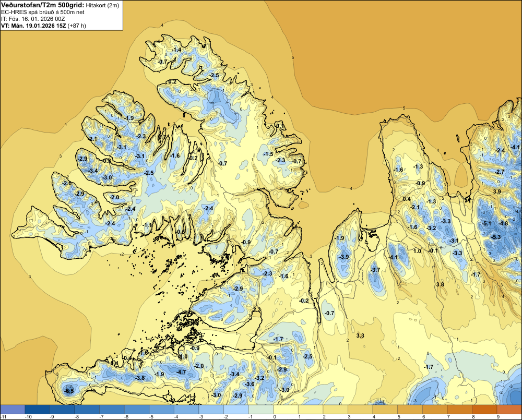
Task: Click the '-3.8' temperature value
Action: [x=140, y=378]
